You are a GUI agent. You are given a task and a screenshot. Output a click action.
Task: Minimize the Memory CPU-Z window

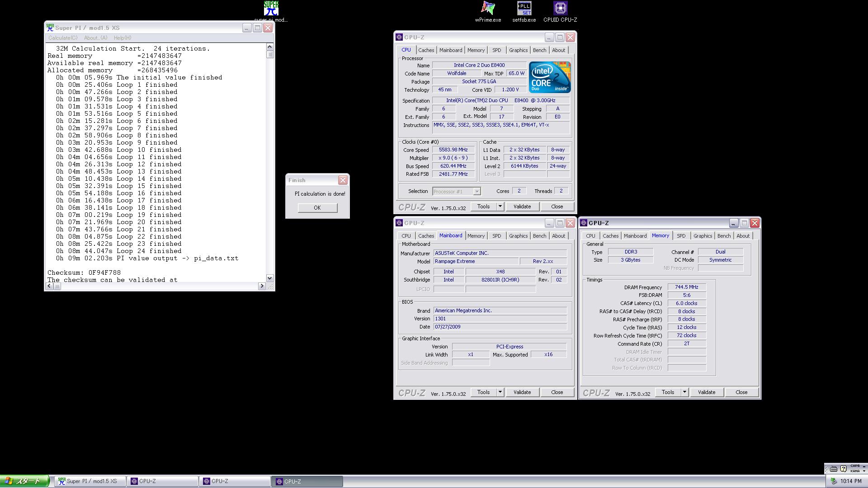733,223
